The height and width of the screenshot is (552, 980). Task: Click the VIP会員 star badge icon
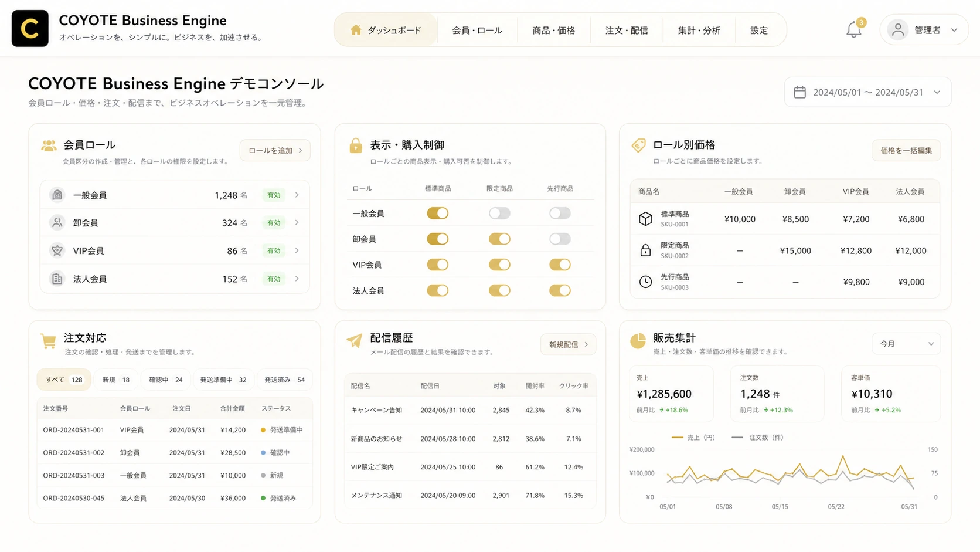tap(57, 250)
